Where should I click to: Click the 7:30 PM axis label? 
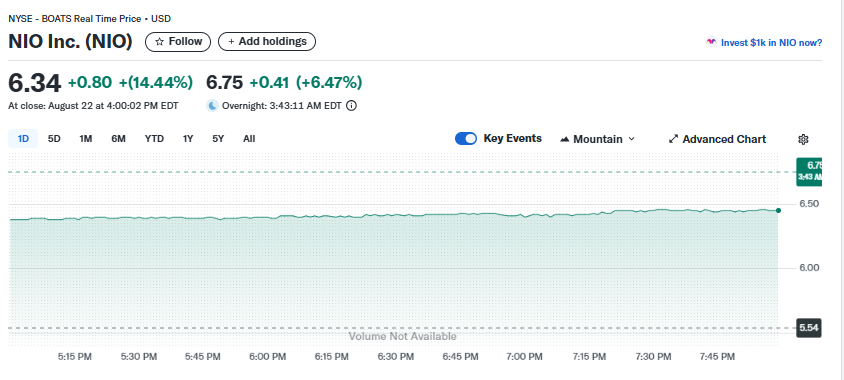click(x=653, y=356)
